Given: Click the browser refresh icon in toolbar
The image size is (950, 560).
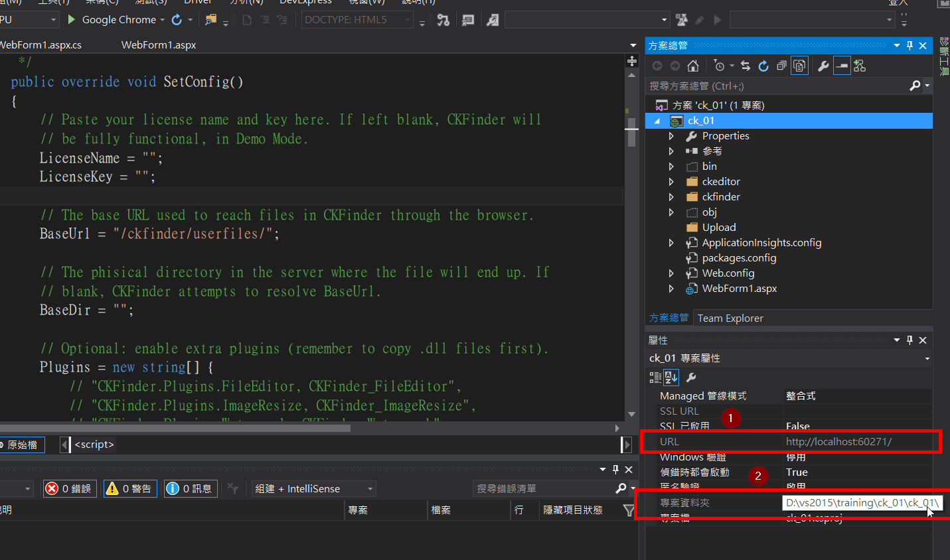Looking at the screenshot, I should (x=177, y=20).
